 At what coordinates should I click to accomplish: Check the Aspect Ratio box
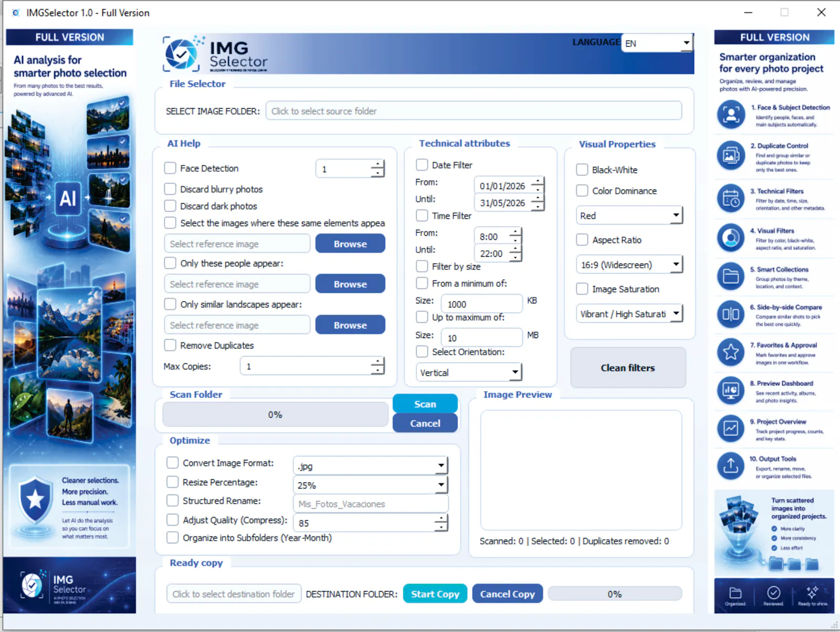click(582, 240)
